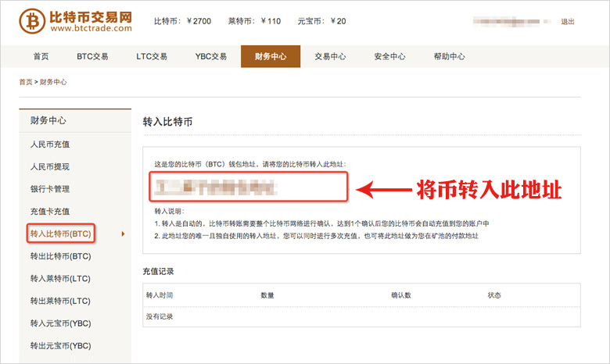610x364 pixels.
Task: Choose 充值卡充值 sidebar item
Action: (50, 212)
